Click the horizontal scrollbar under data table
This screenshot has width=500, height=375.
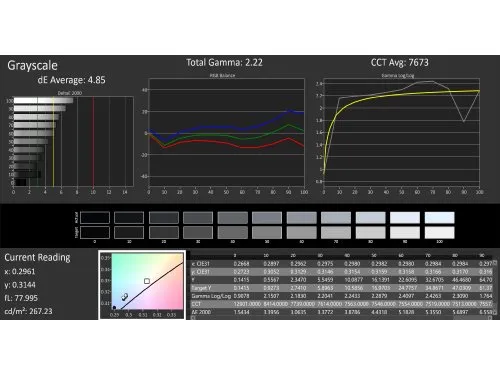click(340, 318)
